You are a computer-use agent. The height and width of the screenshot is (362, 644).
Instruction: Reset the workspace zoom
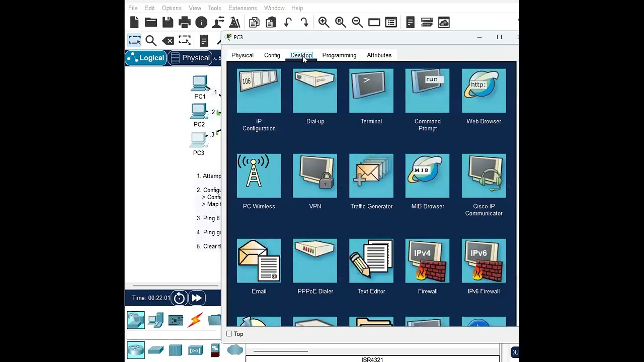pos(341,22)
